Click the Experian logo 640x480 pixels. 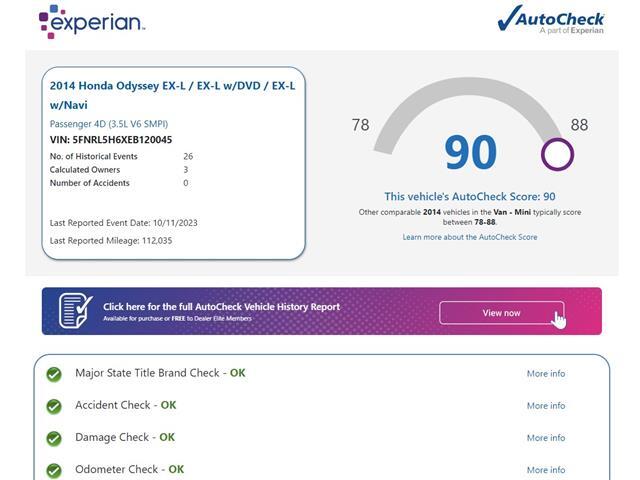pos(92,22)
